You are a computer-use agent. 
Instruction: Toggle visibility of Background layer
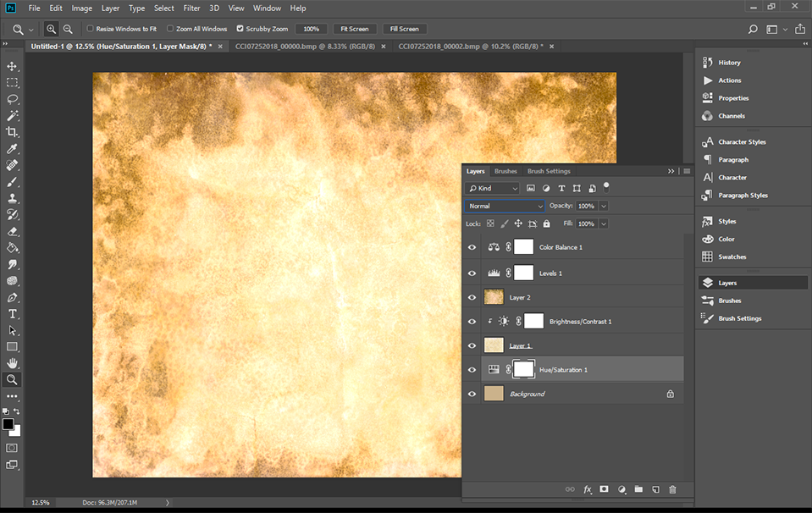tap(472, 394)
